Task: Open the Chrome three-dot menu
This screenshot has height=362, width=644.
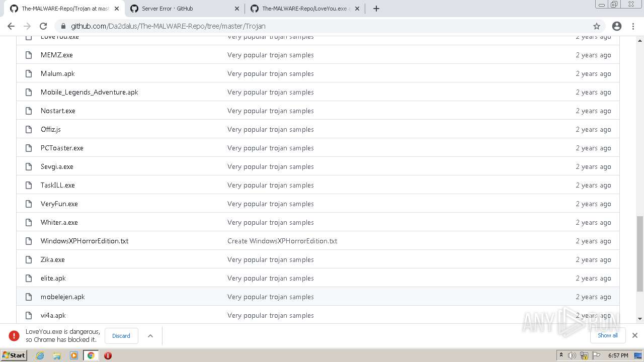Action: point(633,26)
